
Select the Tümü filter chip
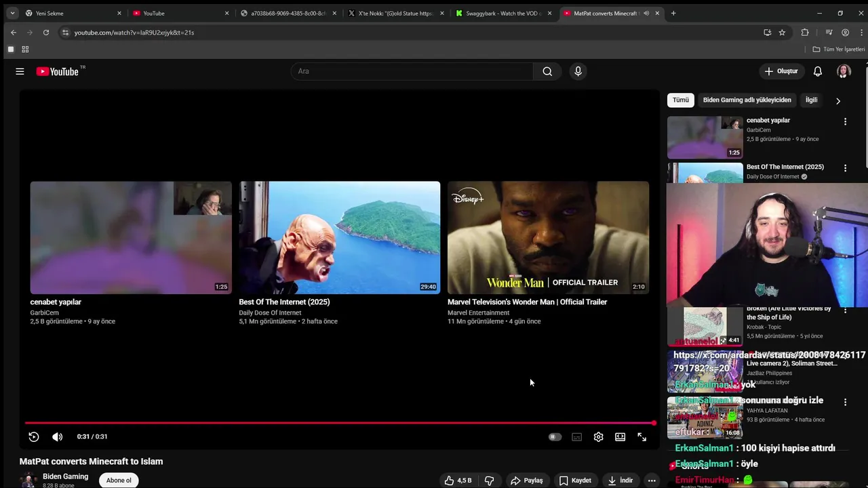680,100
